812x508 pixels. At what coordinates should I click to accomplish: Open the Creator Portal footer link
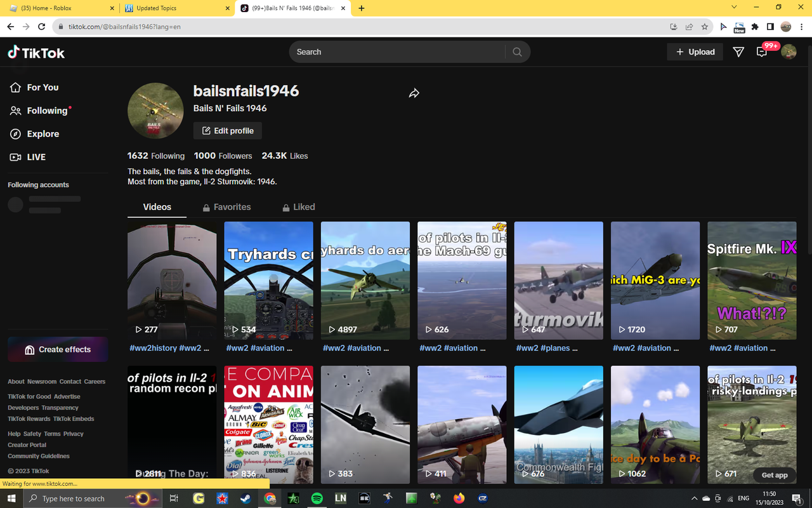coord(27,445)
